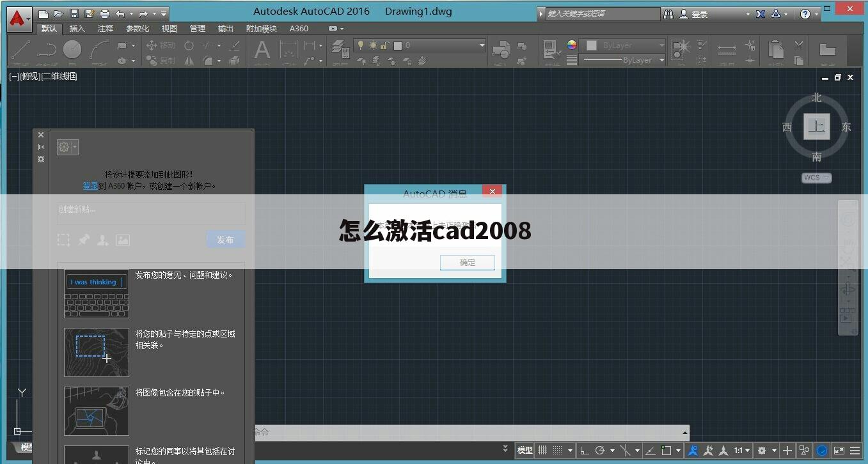
Task: Select the Mirror tool
Action: 189,60
